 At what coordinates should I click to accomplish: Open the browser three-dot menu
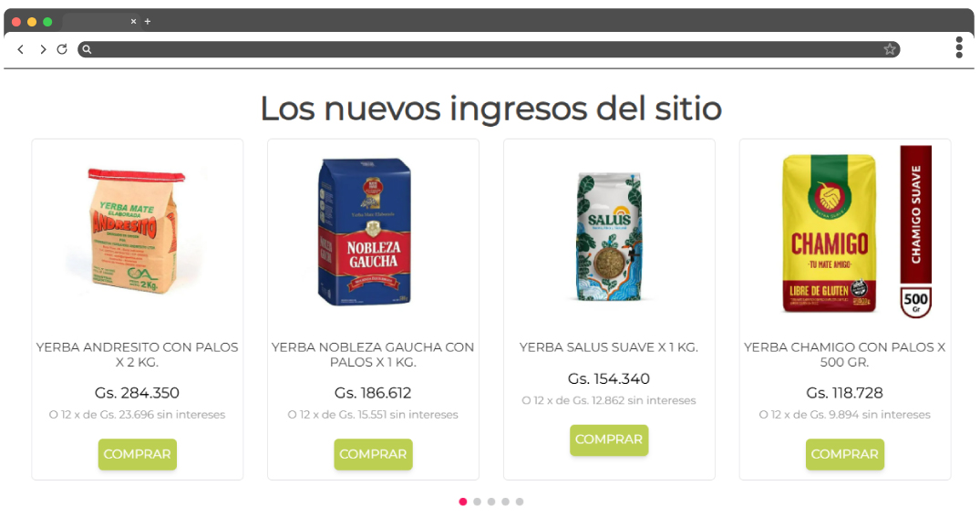(x=959, y=47)
